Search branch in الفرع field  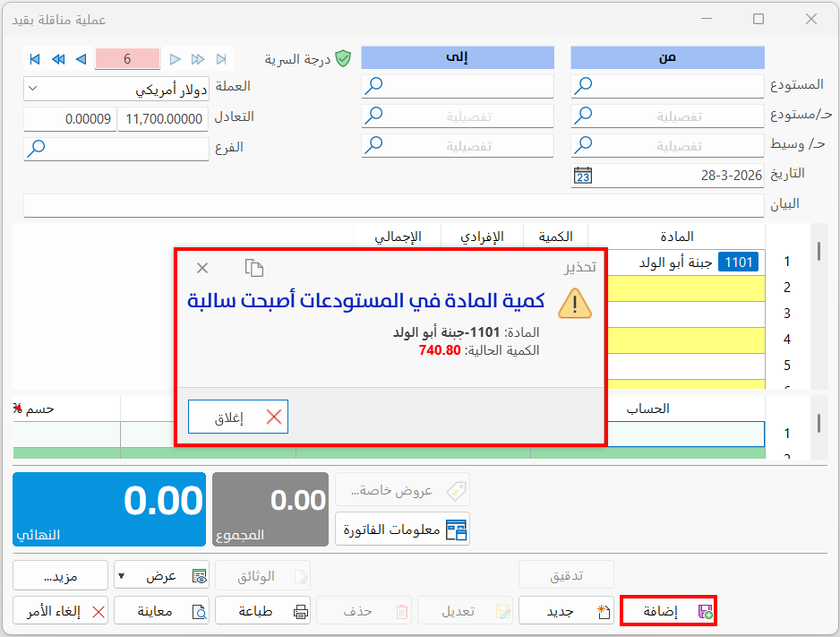[x=37, y=149]
